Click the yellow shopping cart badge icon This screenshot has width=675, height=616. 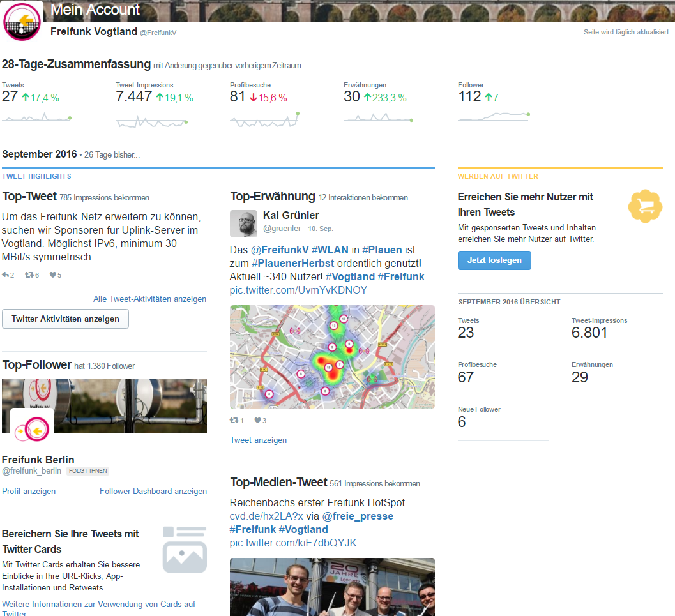click(645, 206)
